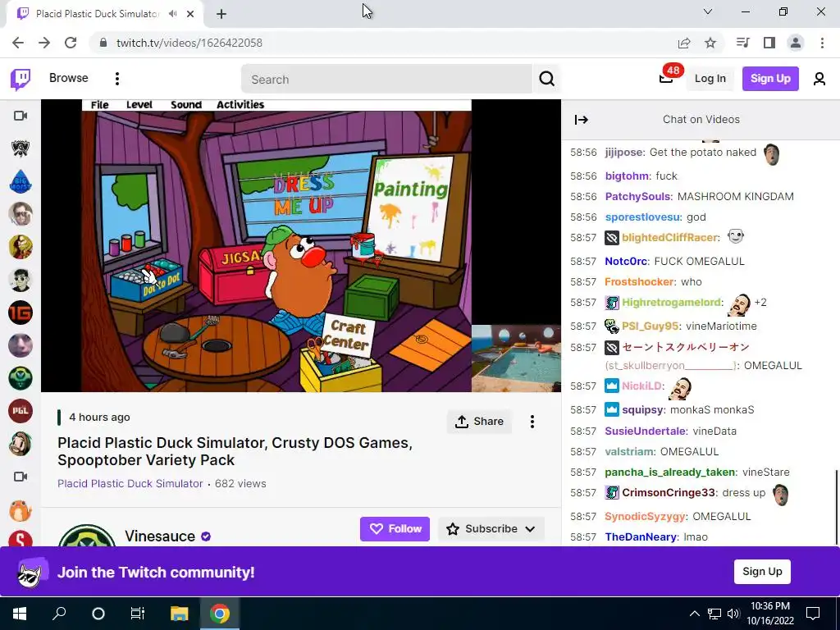Click the duck pool webcam overlay thumbnail
Viewport: 840px width, 630px height.
pyautogui.click(x=516, y=358)
